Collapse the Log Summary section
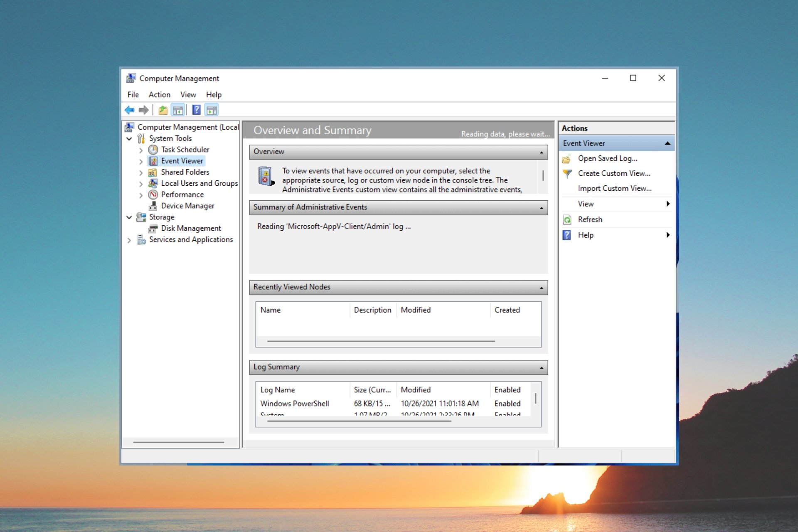 coord(542,368)
